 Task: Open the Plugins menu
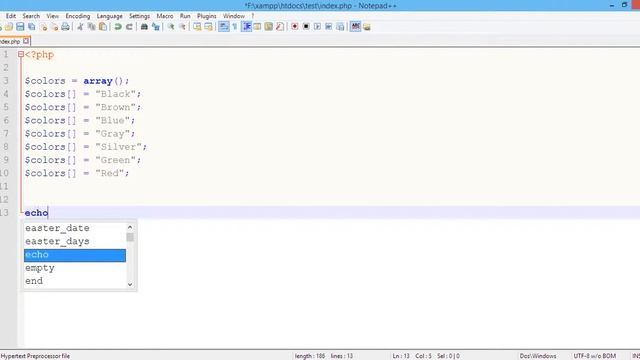(207, 16)
